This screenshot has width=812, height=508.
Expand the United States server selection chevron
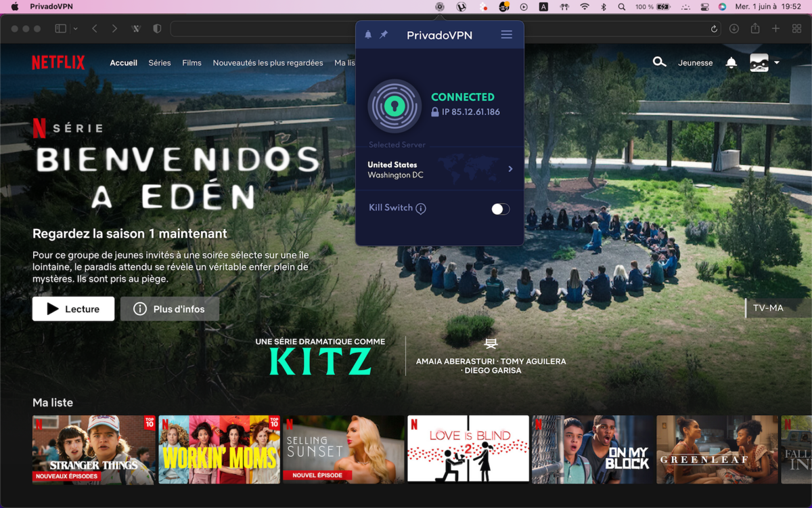tap(510, 169)
